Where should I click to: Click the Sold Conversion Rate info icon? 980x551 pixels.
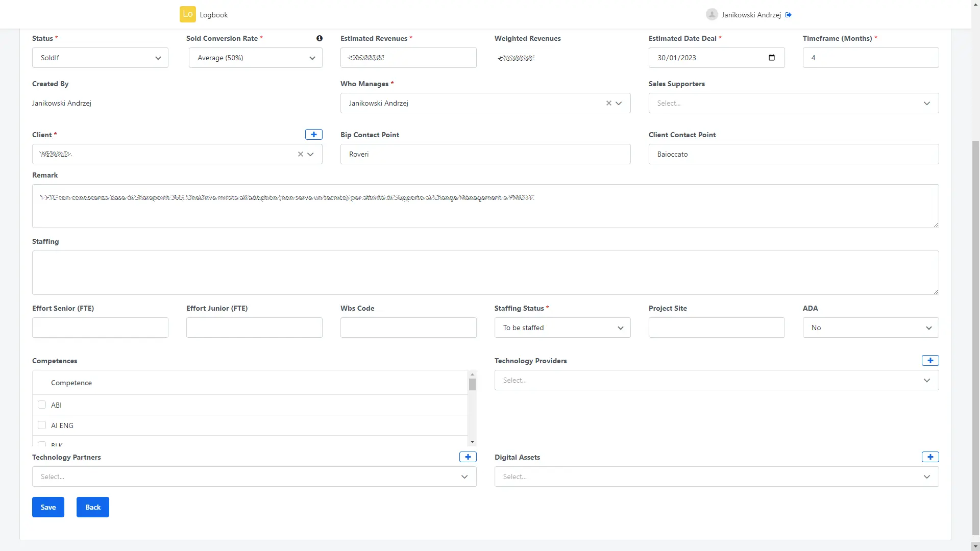point(320,38)
